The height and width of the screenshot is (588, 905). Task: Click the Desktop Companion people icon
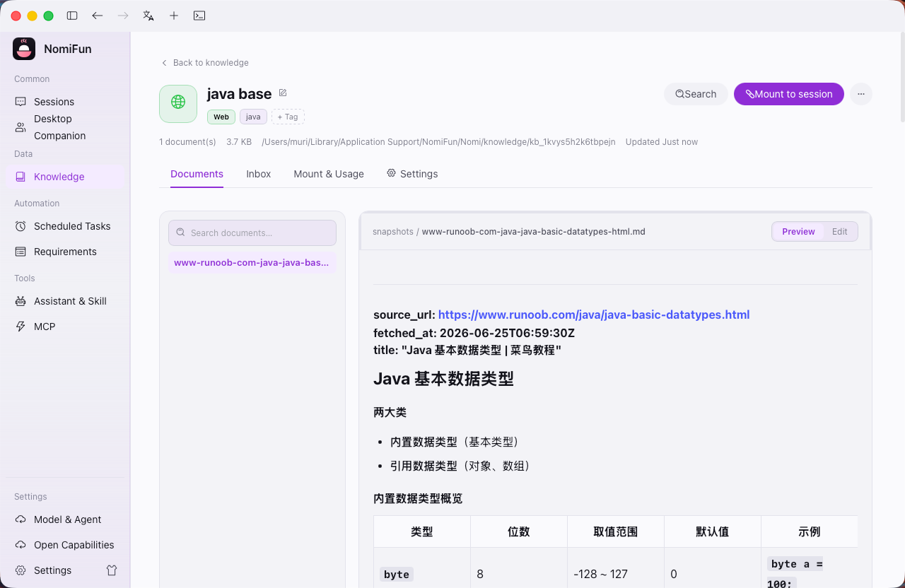tap(21, 127)
